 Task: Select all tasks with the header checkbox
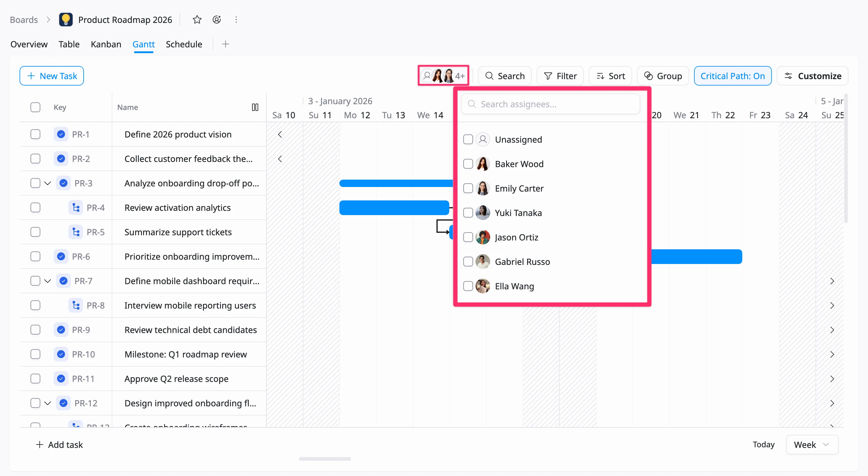[x=35, y=107]
